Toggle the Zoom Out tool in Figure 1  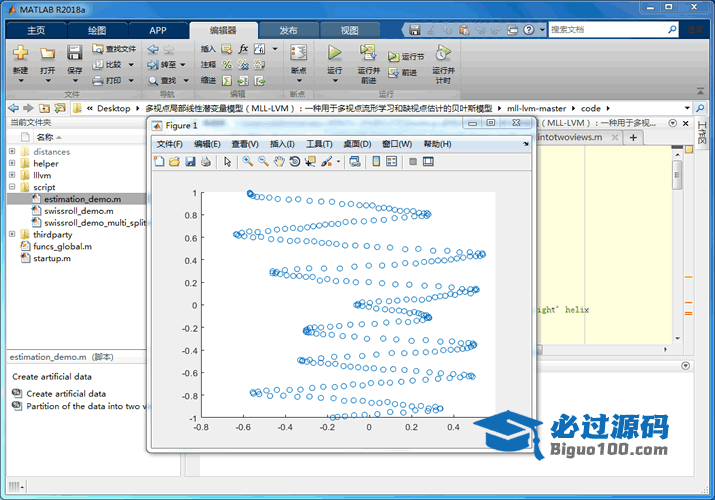(263, 161)
